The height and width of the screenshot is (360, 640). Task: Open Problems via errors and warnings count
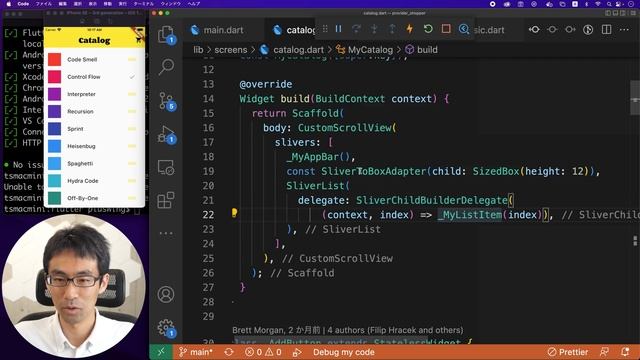263,352
